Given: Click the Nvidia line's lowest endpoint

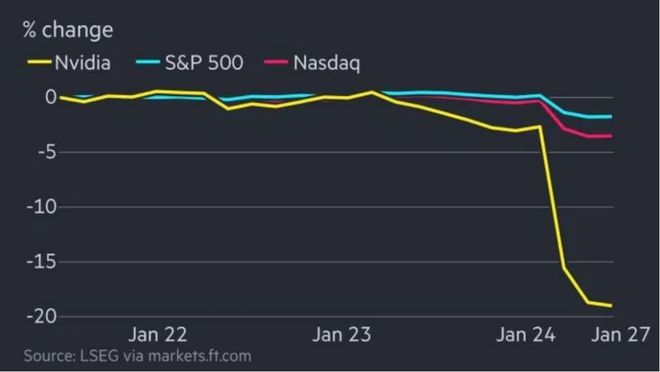Looking at the screenshot, I should (x=611, y=306).
